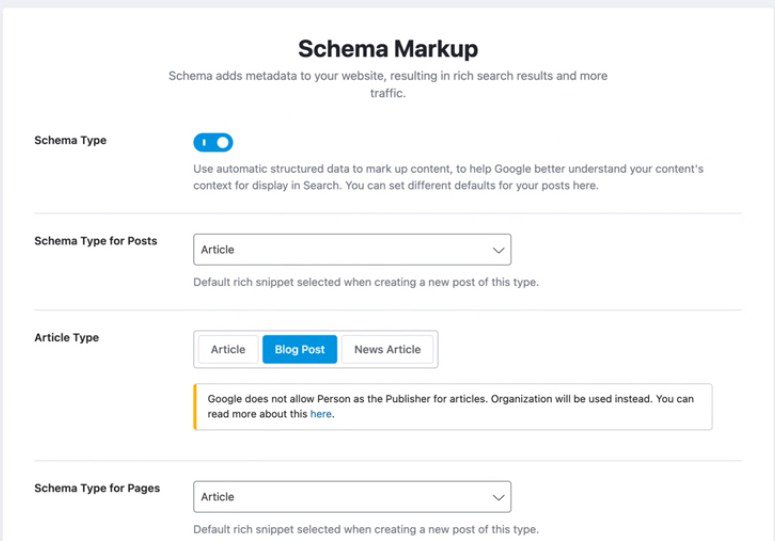Open the 'here' link in Publisher notice

point(321,414)
